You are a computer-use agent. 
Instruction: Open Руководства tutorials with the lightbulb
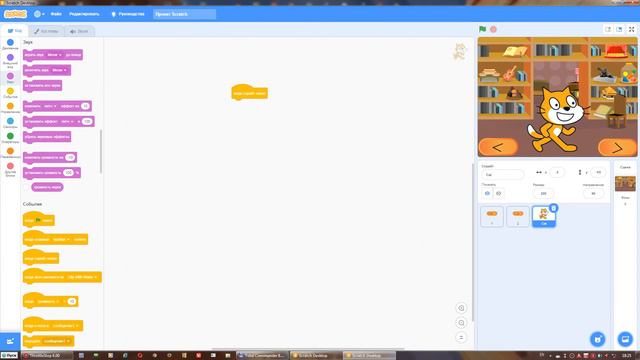pyautogui.click(x=128, y=14)
